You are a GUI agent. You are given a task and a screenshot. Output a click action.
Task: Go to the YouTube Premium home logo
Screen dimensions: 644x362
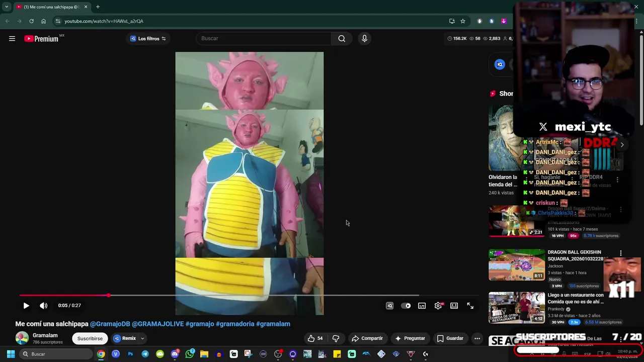pyautogui.click(x=41, y=39)
